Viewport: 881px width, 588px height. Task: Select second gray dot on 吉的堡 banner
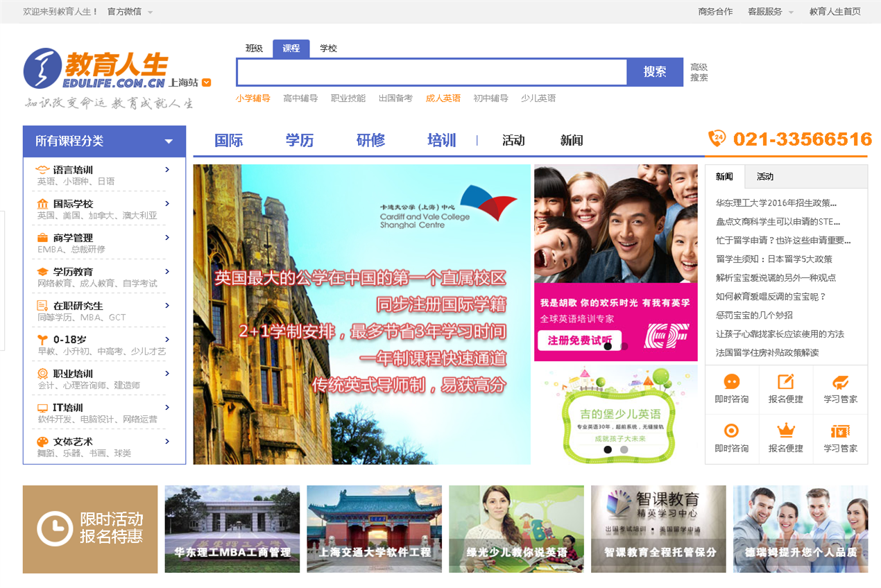coord(624,449)
